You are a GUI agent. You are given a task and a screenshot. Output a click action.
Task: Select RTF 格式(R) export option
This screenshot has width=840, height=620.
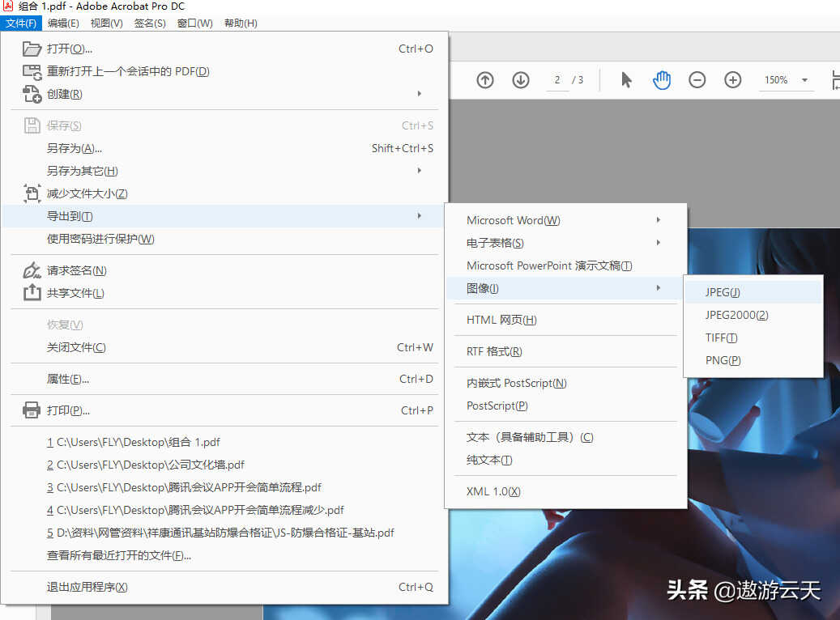tap(565, 351)
